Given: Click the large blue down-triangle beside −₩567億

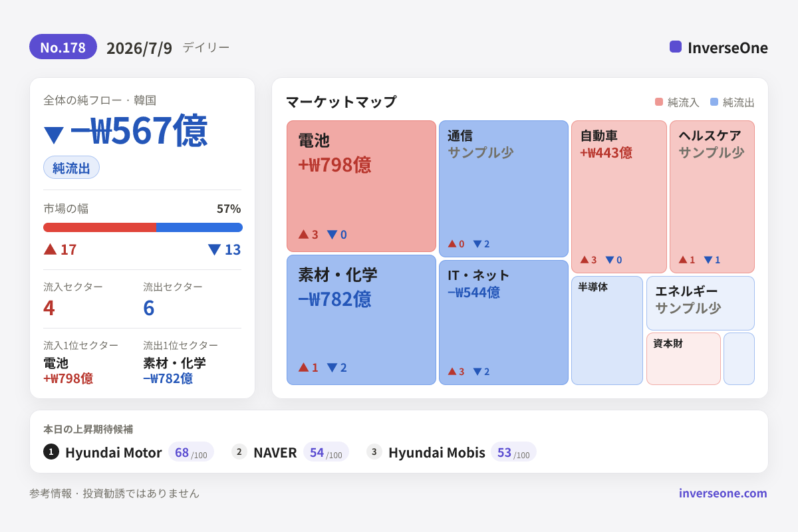Looking at the screenshot, I should point(54,134).
